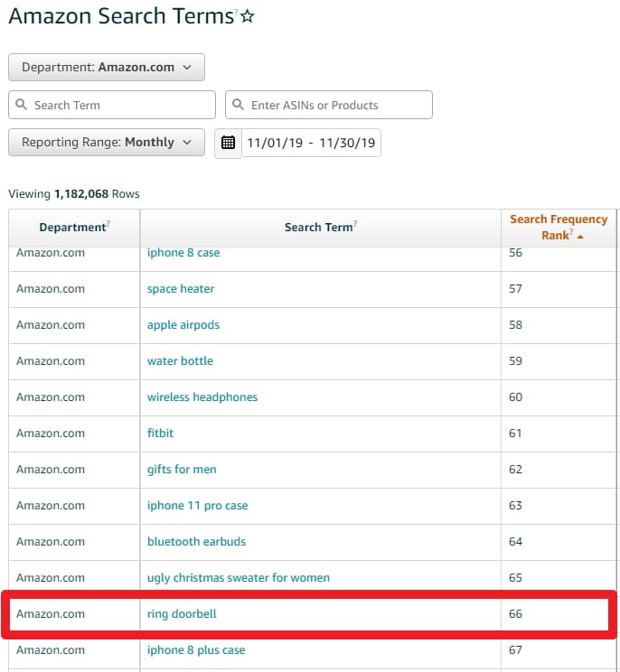Image resolution: width=620 pixels, height=672 pixels.
Task: Click rank value 66 for ring doorbell
Action: (x=515, y=614)
